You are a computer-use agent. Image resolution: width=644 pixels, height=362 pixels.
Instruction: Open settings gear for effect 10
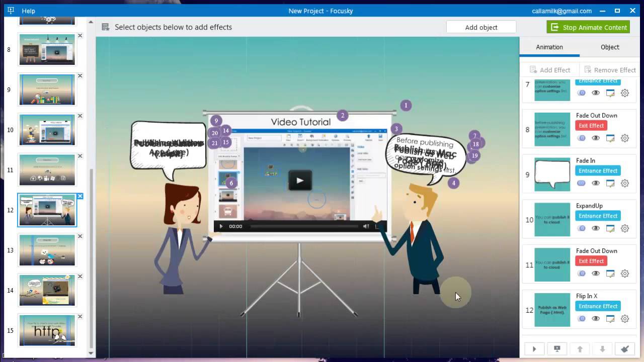click(x=625, y=228)
